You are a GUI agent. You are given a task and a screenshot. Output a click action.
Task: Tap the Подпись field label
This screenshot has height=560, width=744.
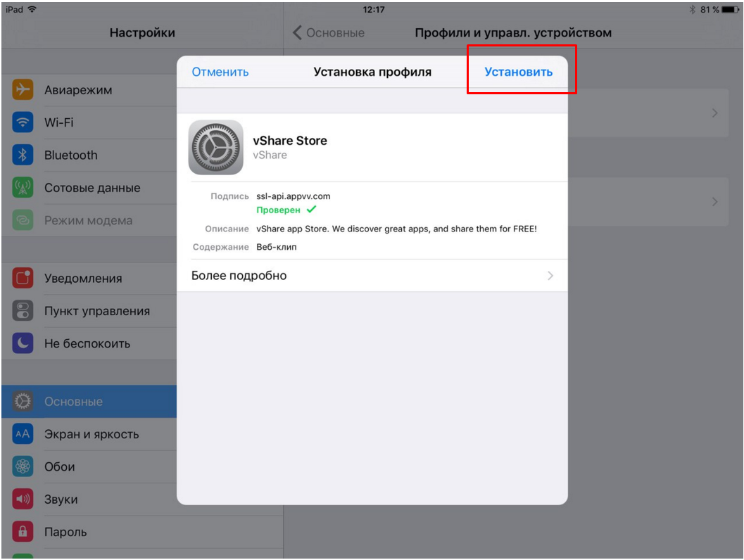[229, 196]
